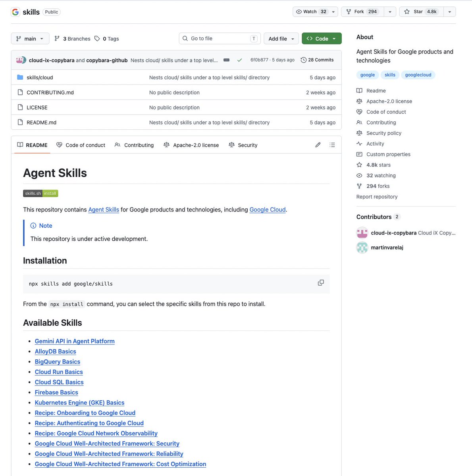Open the main branch selector
The height and width of the screenshot is (476, 472).
30,39
